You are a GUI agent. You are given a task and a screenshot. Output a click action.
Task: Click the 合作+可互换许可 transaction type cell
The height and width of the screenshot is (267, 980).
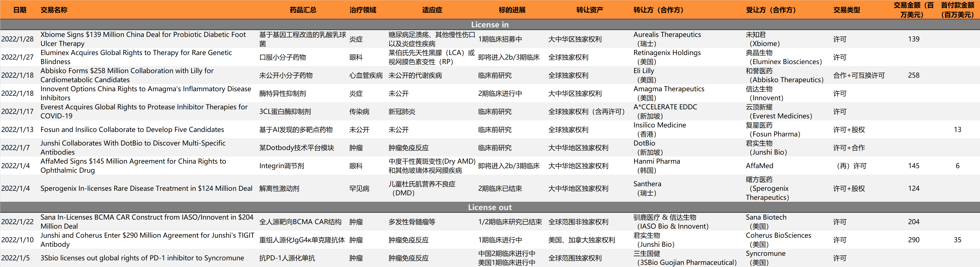coord(859,75)
